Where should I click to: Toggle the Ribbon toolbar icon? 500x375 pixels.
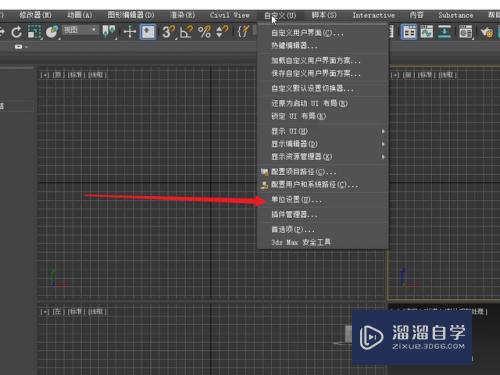pyautogui.click(x=409, y=32)
